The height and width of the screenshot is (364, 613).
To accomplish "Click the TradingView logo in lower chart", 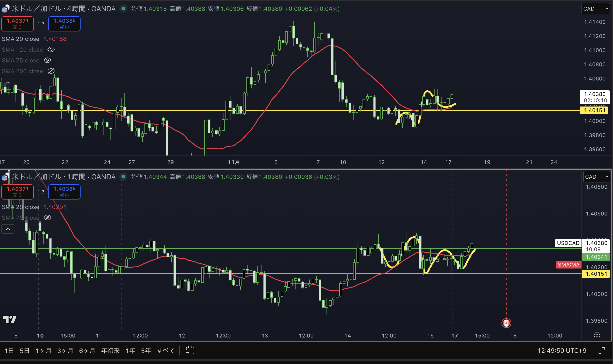I will point(10,319).
